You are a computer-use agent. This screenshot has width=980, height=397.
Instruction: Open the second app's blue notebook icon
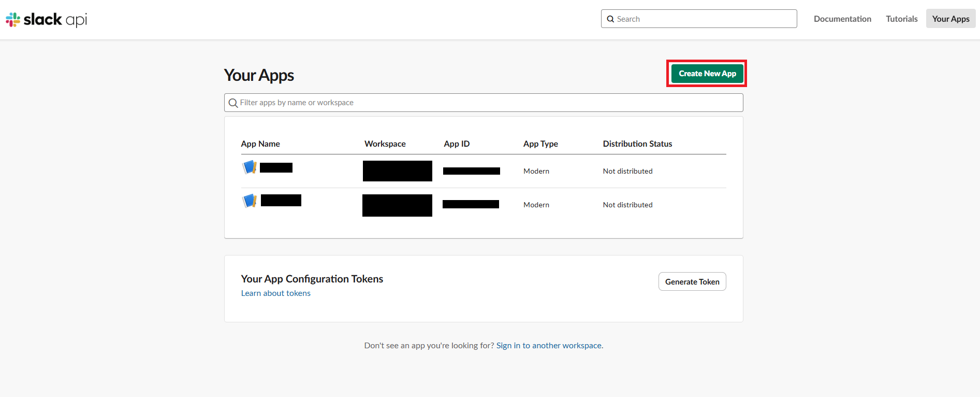[x=250, y=201]
